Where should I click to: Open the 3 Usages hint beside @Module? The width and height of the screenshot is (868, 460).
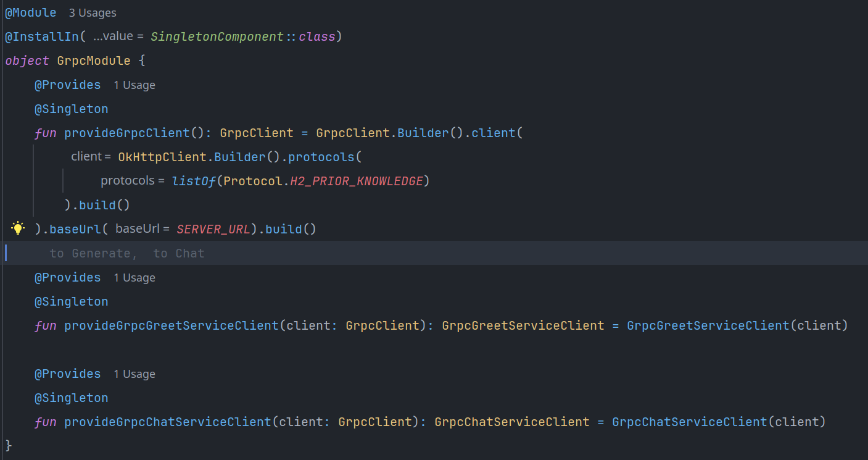[x=92, y=13]
